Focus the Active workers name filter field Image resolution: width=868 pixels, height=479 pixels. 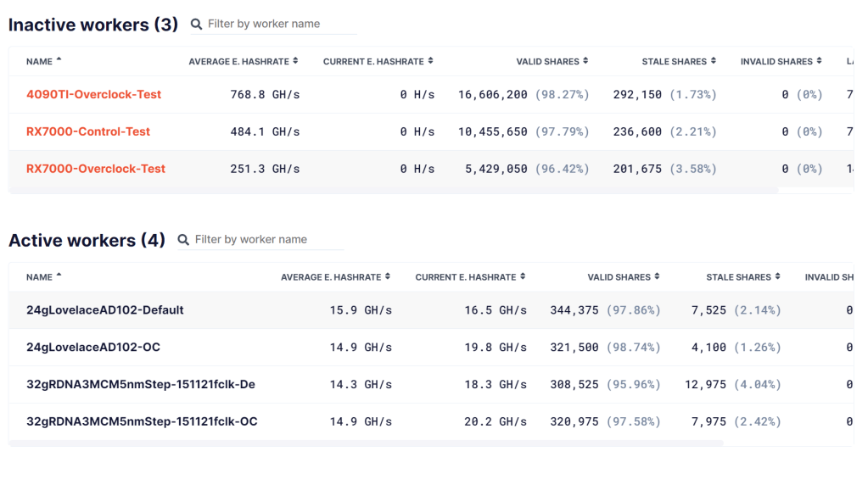267,240
